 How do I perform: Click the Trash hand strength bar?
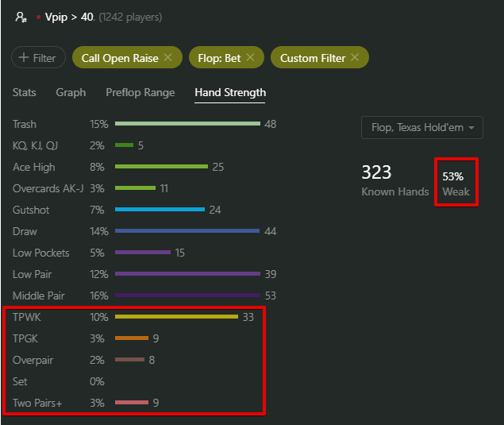click(187, 124)
